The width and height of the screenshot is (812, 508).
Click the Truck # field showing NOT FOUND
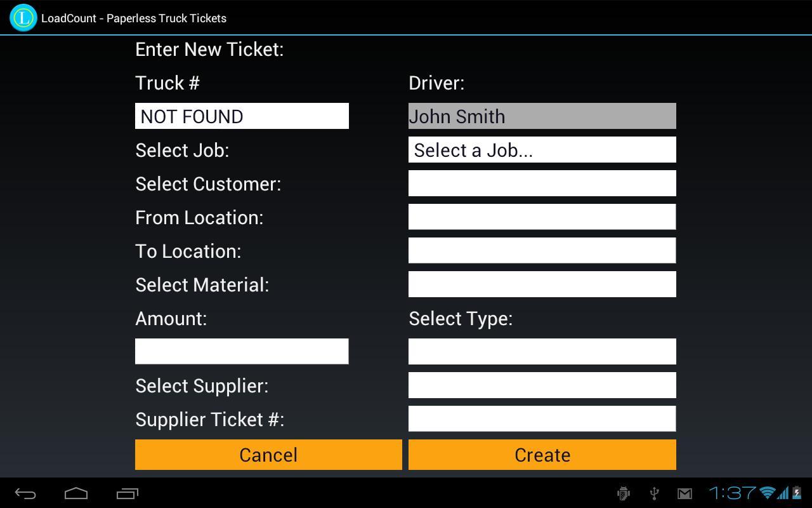[242, 116]
